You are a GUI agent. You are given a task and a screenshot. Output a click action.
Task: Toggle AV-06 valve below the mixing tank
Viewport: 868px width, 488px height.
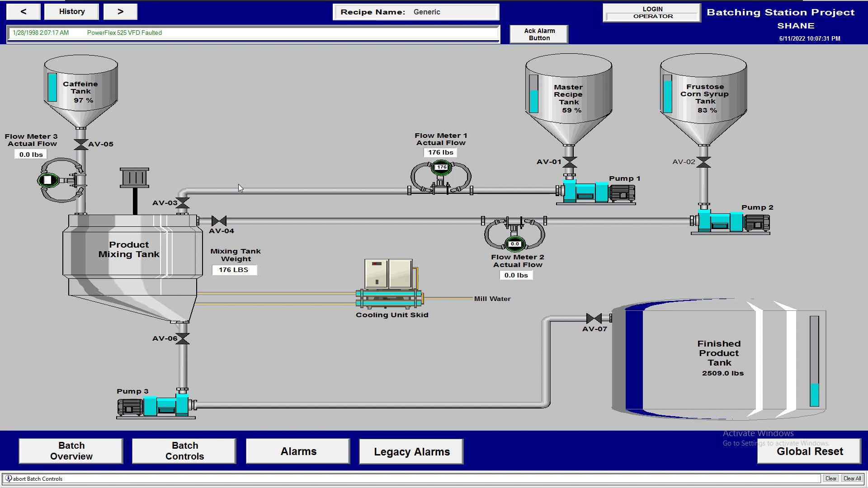183,338
